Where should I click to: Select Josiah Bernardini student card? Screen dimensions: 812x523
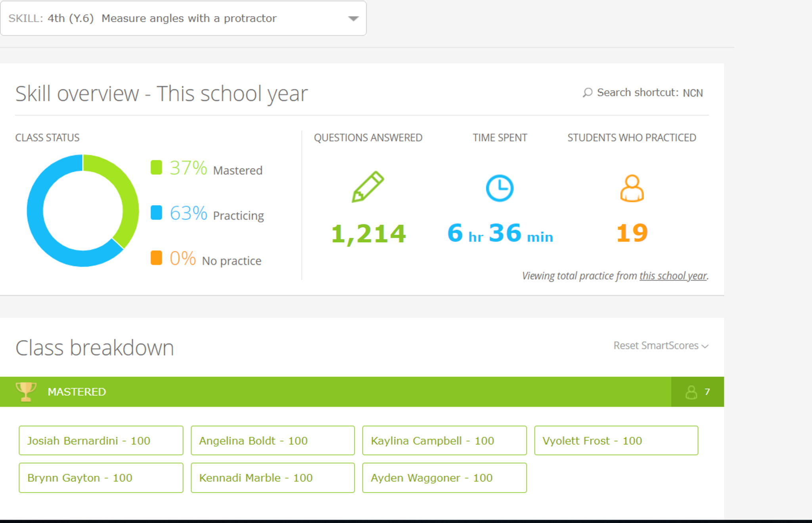click(101, 441)
